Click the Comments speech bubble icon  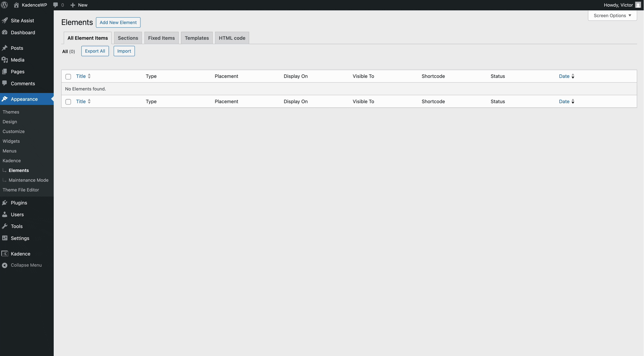click(x=5, y=83)
